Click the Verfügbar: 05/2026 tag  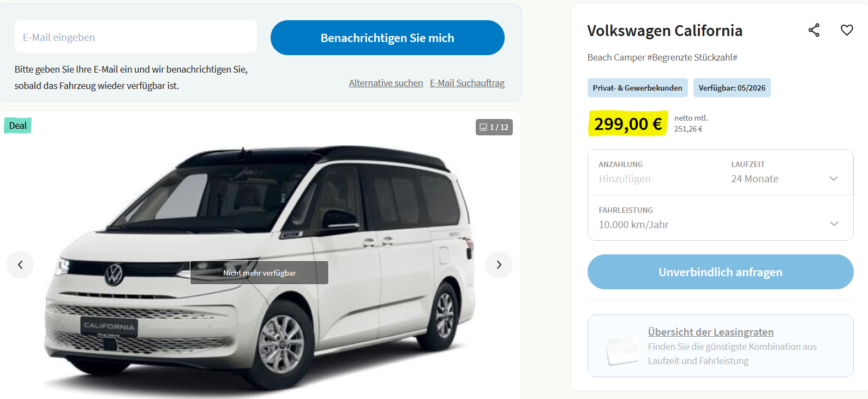732,88
